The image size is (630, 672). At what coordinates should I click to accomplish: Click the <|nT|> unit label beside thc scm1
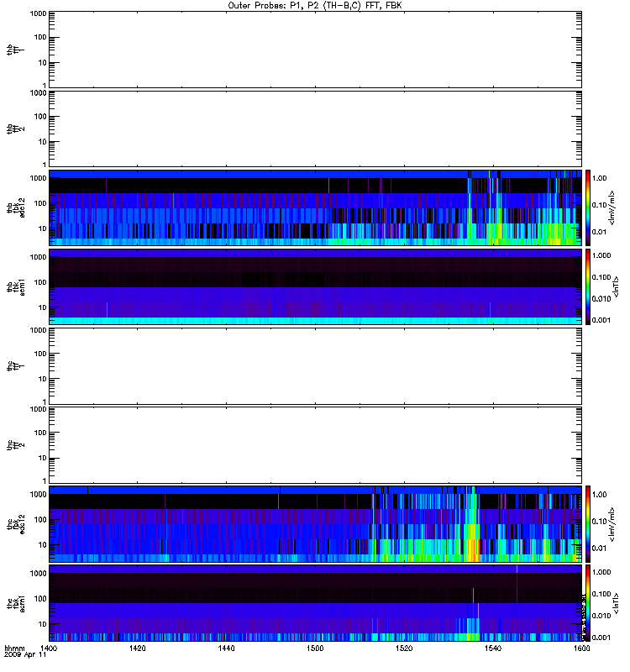pyautogui.click(x=616, y=603)
